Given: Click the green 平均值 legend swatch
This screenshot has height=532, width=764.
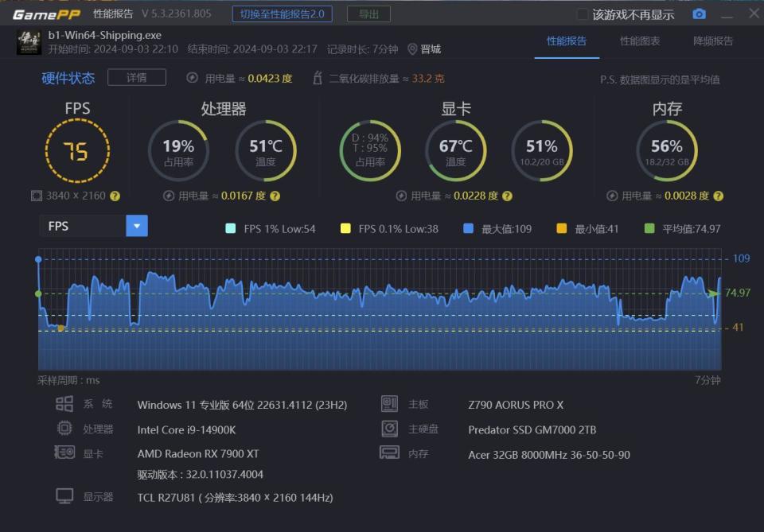Looking at the screenshot, I should click(x=649, y=228).
